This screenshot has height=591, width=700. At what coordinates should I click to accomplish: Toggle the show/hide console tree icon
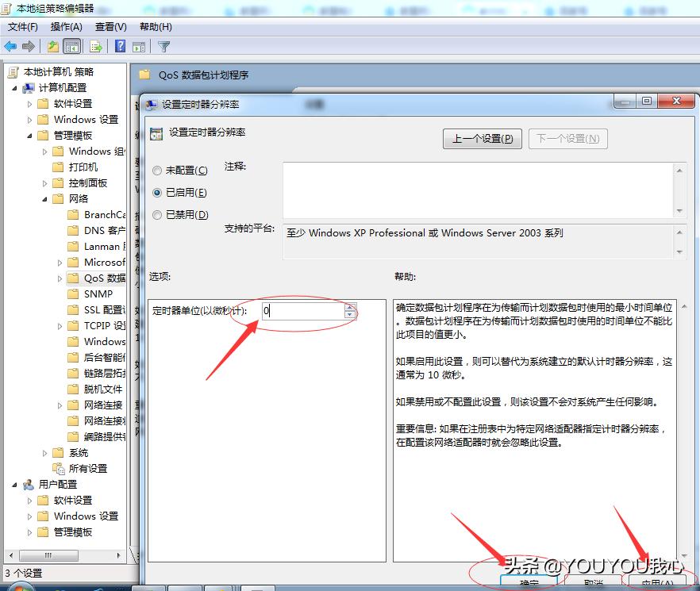click(71, 46)
